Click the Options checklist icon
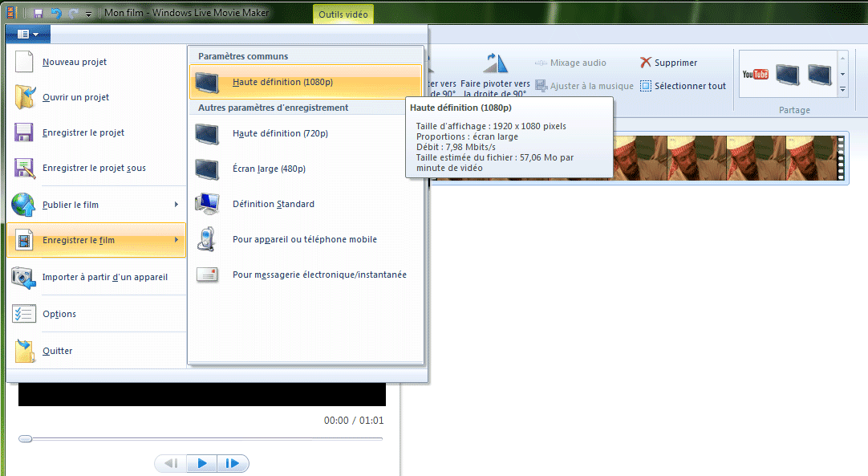The image size is (868, 476). coord(24,314)
